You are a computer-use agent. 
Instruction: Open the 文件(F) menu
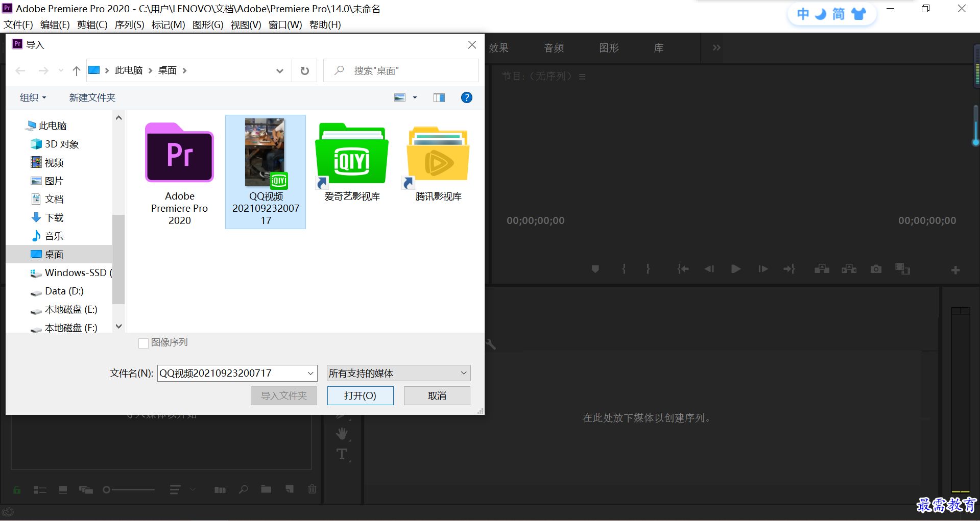coord(18,25)
